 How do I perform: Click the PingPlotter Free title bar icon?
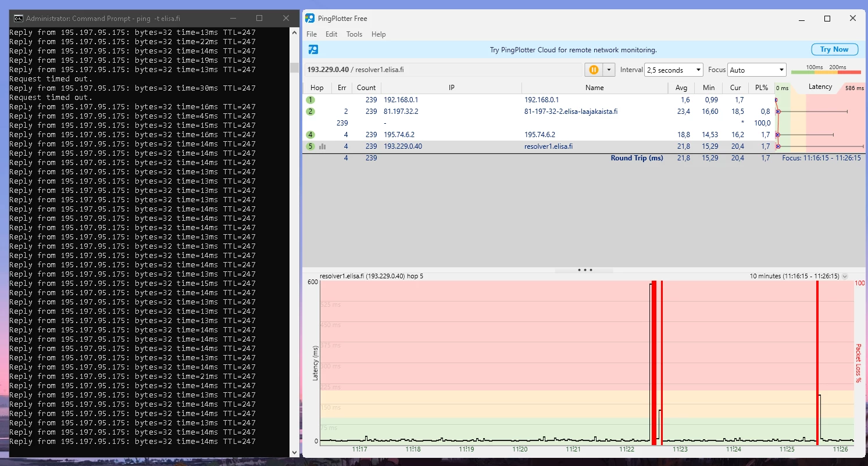coord(310,19)
